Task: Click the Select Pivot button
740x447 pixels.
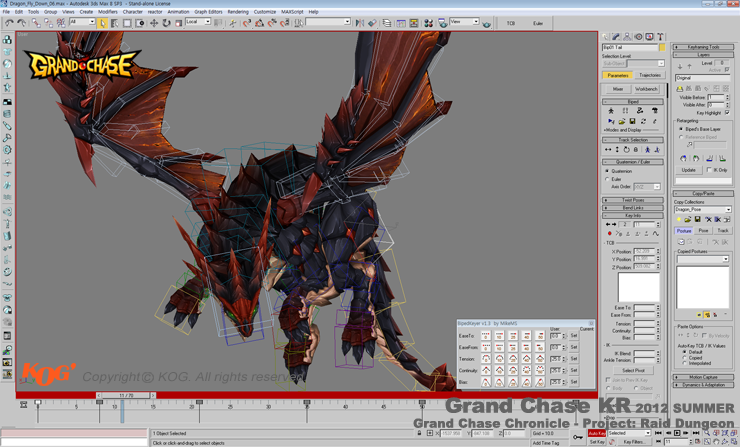Action: 633,371
